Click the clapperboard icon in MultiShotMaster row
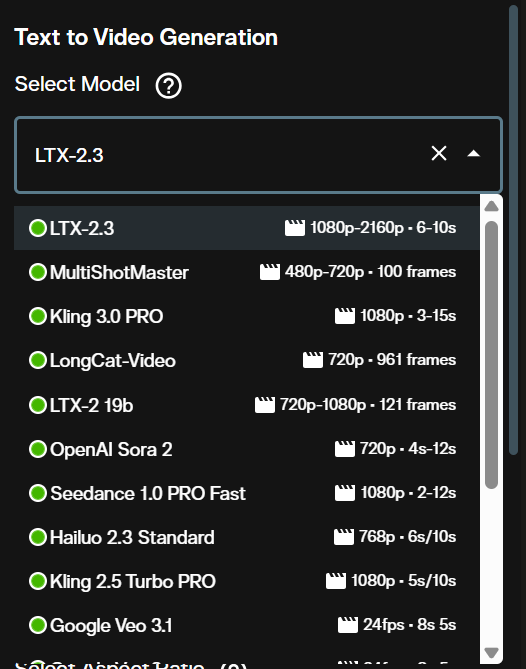 270,272
